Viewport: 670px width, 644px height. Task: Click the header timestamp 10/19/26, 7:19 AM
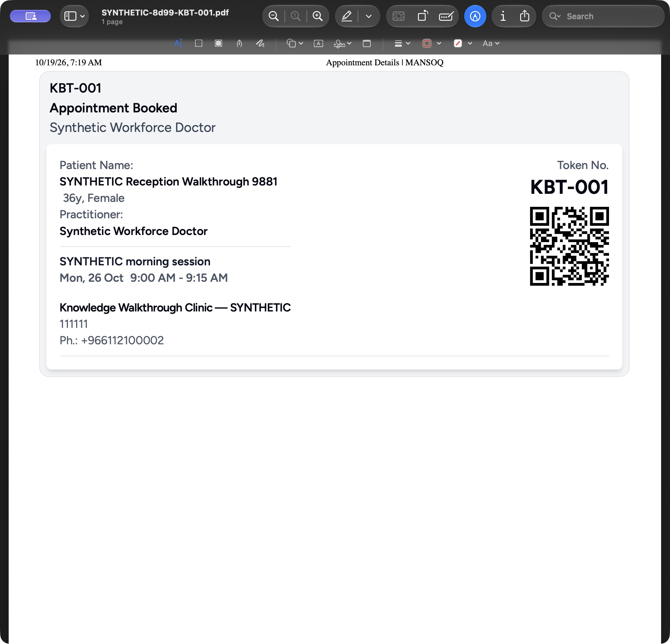tap(69, 63)
